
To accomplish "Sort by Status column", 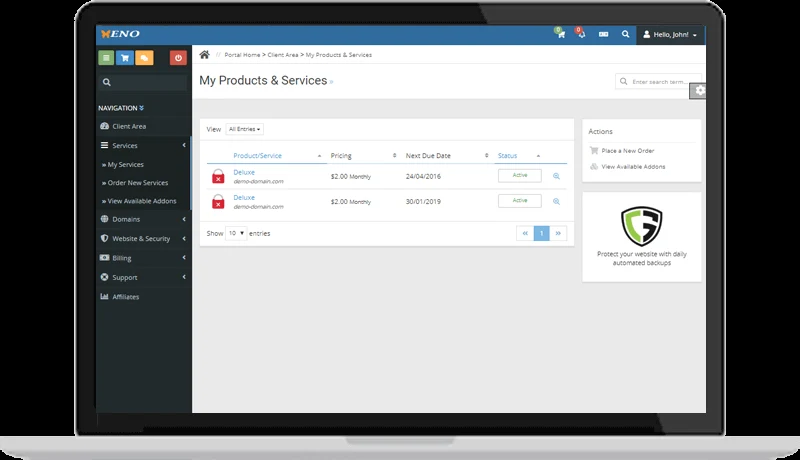I will click(x=507, y=156).
